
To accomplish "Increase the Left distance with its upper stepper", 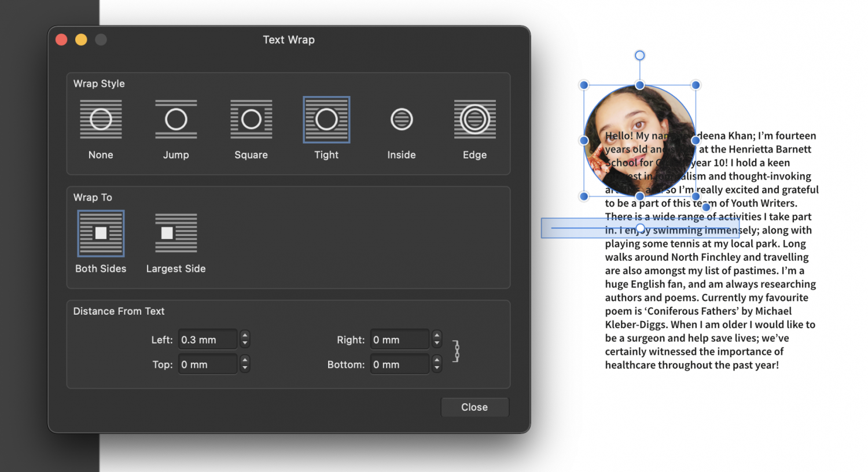I will pyautogui.click(x=244, y=335).
